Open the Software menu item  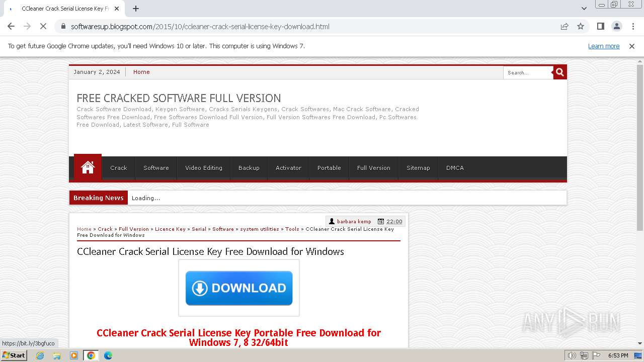(156, 168)
